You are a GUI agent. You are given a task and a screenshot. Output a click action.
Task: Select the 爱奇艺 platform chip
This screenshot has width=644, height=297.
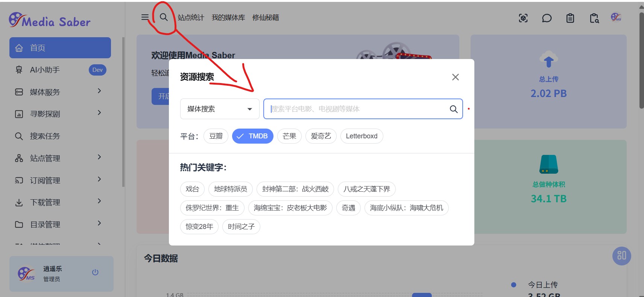(321, 136)
